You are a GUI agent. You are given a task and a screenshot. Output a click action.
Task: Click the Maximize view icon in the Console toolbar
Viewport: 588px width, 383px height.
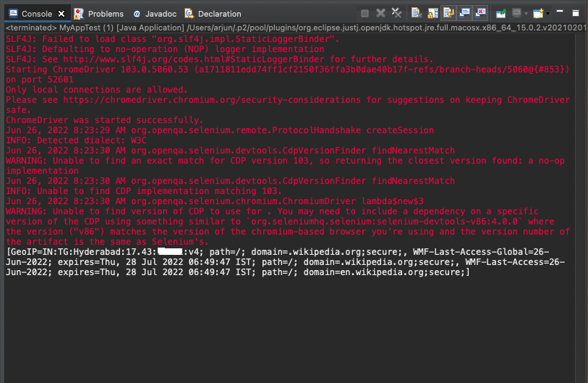tap(576, 13)
